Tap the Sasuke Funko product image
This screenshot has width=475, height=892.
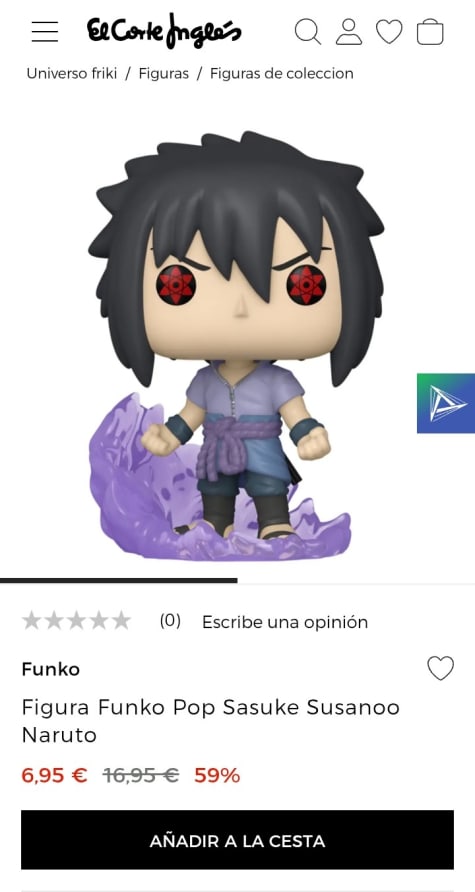pos(236,346)
